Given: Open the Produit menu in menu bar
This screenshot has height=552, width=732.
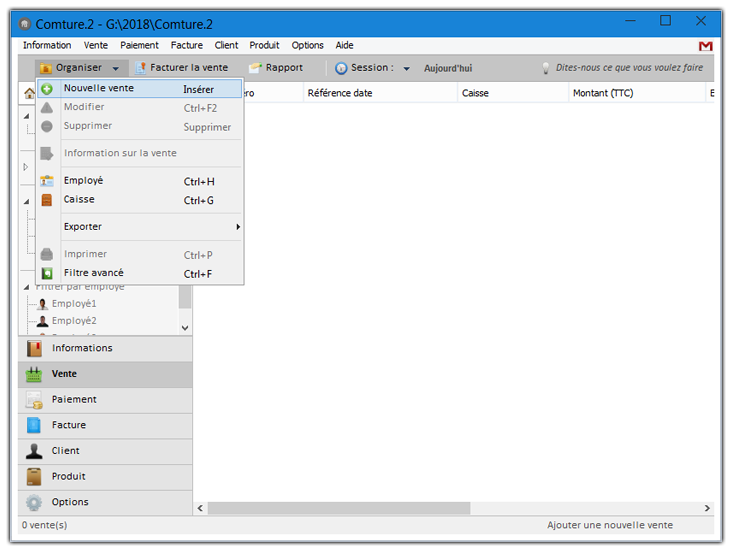Looking at the screenshot, I should [x=264, y=45].
